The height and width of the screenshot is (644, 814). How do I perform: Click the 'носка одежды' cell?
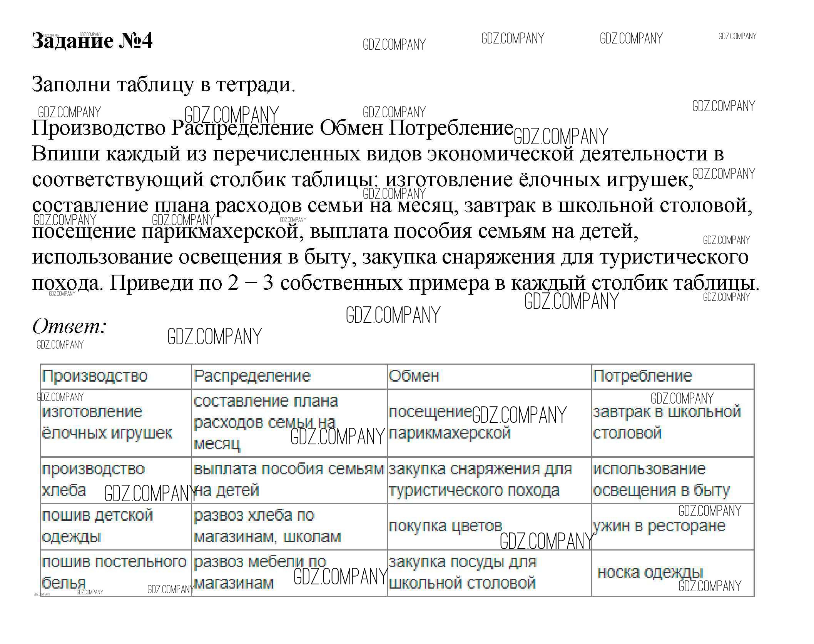650,572
